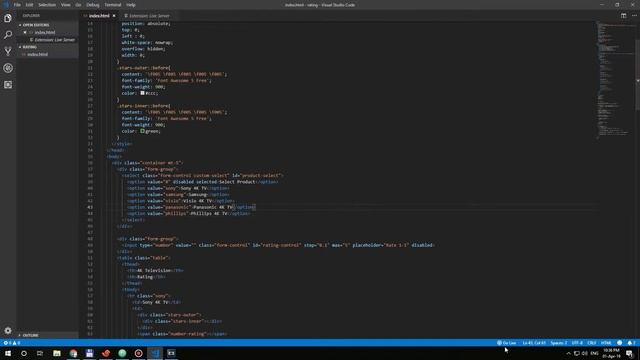Open the Manage gear settings icon
Screen dimensions: 640x360
(8, 330)
